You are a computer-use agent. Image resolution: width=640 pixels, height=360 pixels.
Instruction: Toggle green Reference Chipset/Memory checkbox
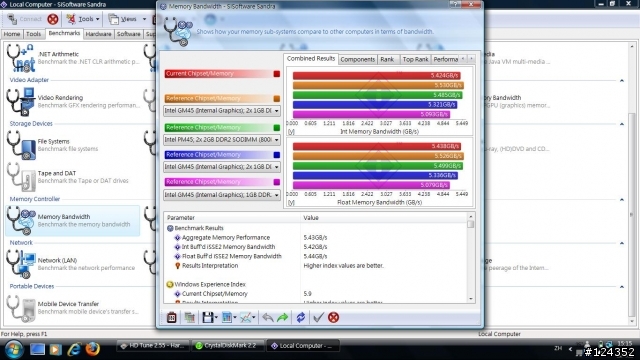[x=277, y=128]
